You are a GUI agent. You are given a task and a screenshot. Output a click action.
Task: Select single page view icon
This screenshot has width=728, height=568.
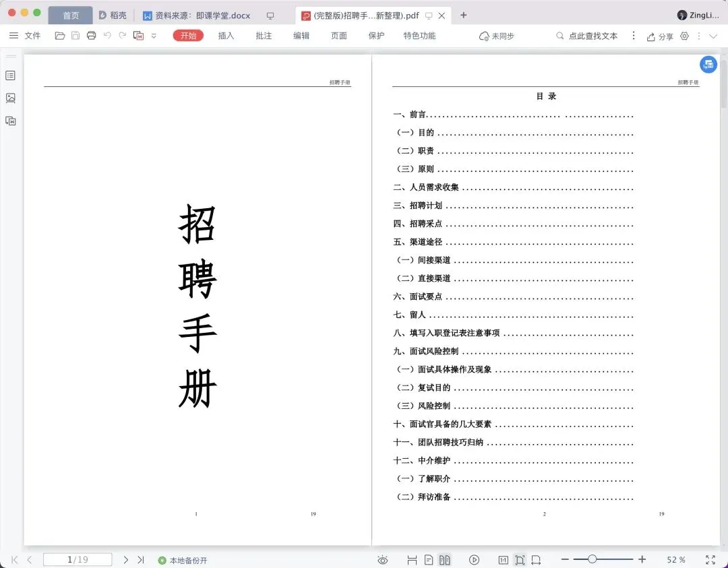pos(429,560)
